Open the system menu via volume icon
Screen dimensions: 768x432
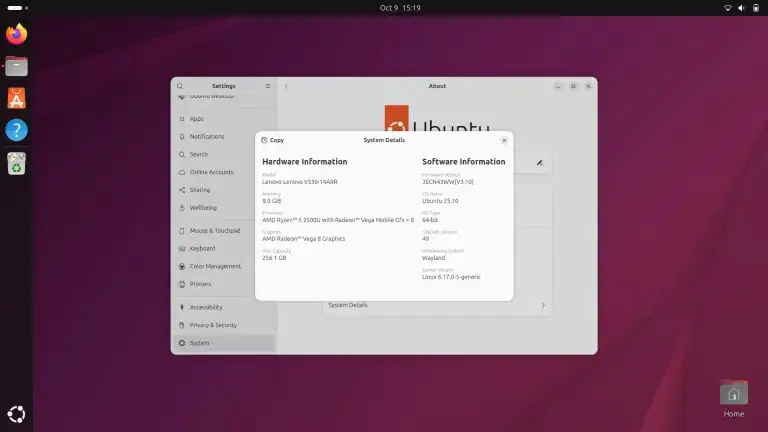click(x=741, y=7)
